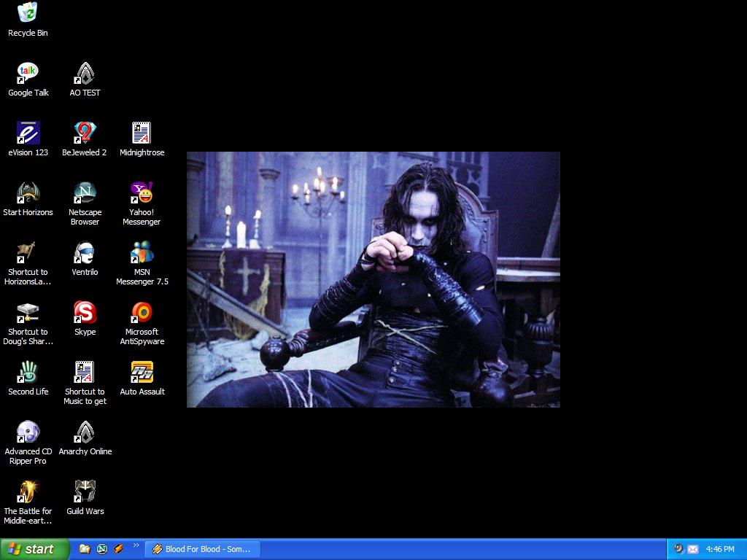Select the Skype desktop icon

(85, 312)
